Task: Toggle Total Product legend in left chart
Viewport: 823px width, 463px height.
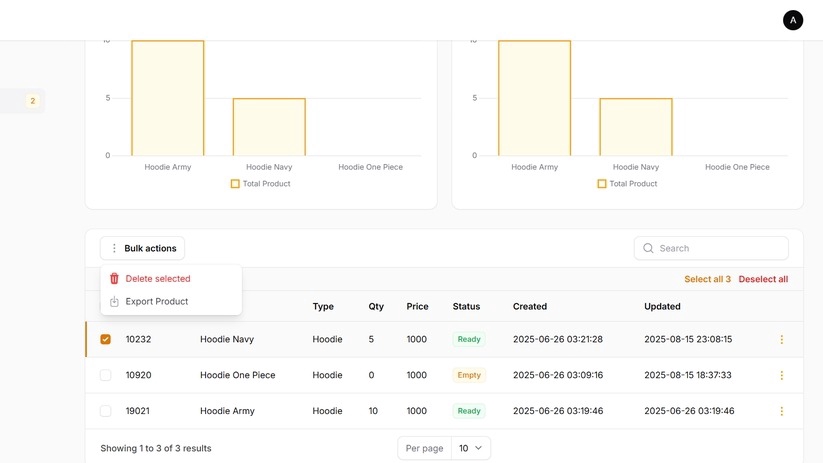Action: (x=260, y=184)
